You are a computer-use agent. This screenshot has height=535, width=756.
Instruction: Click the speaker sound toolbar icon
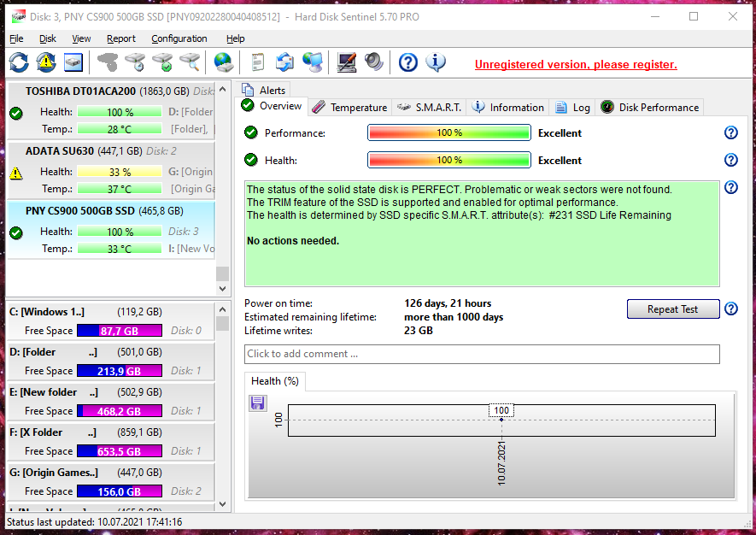click(x=374, y=62)
